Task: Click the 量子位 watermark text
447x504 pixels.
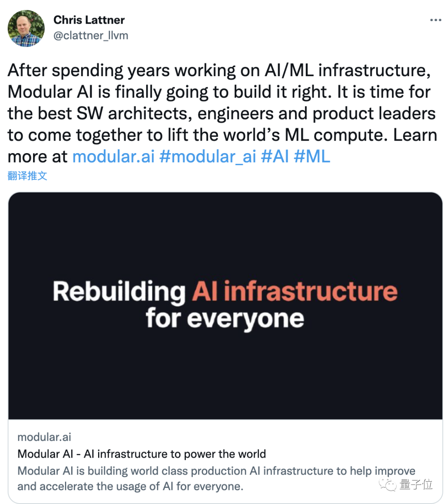Action: pos(416,485)
